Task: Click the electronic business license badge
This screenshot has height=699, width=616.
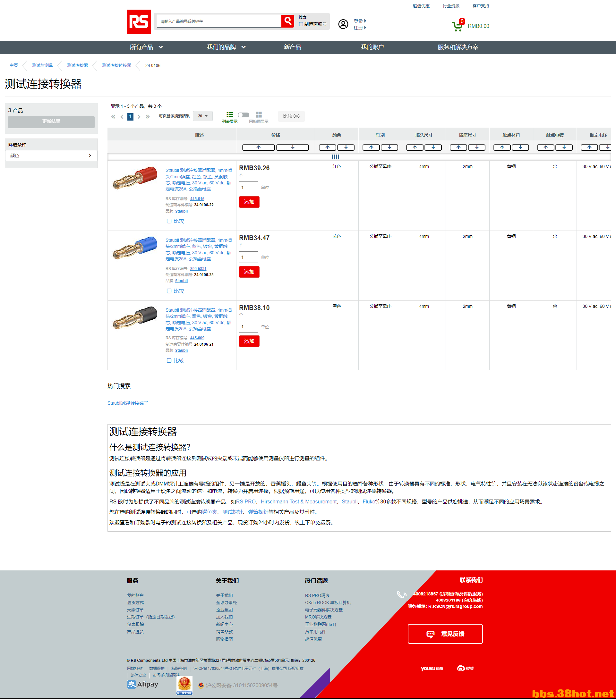Action: point(184,686)
